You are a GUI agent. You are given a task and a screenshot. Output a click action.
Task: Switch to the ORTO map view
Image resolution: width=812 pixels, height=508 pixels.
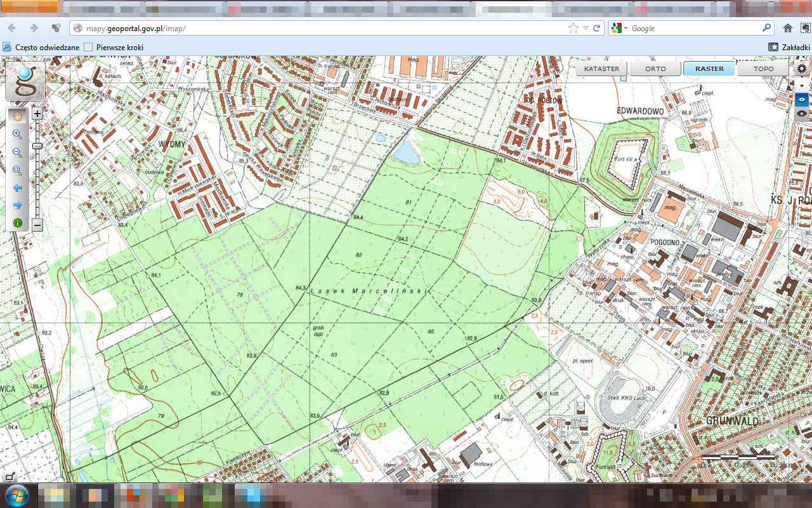(655, 69)
